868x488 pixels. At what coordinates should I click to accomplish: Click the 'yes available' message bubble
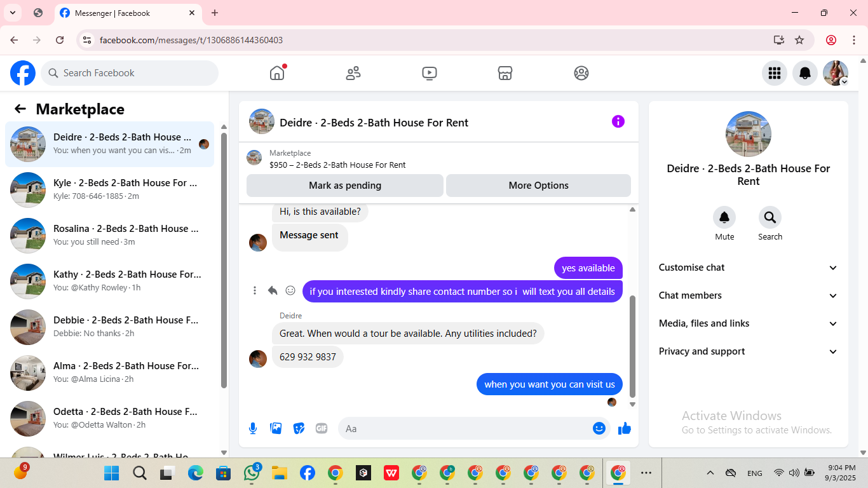click(588, 268)
